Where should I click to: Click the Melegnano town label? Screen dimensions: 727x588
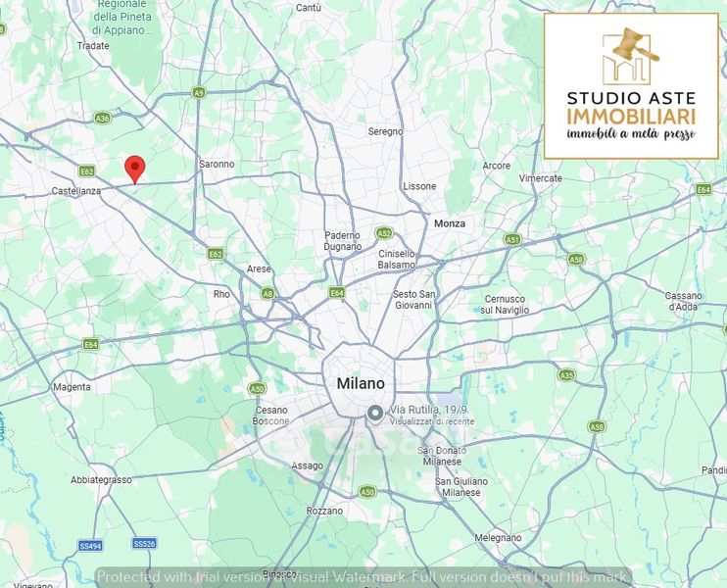point(498,537)
